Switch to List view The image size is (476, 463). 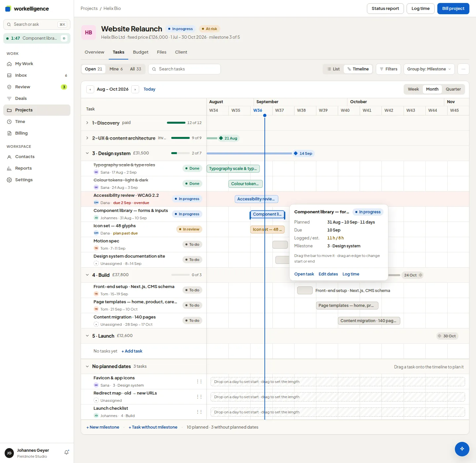click(x=333, y=69)
